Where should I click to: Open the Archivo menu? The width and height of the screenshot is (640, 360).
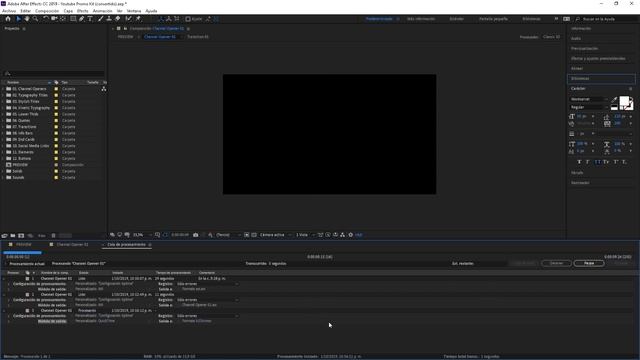tap(9, 11)
